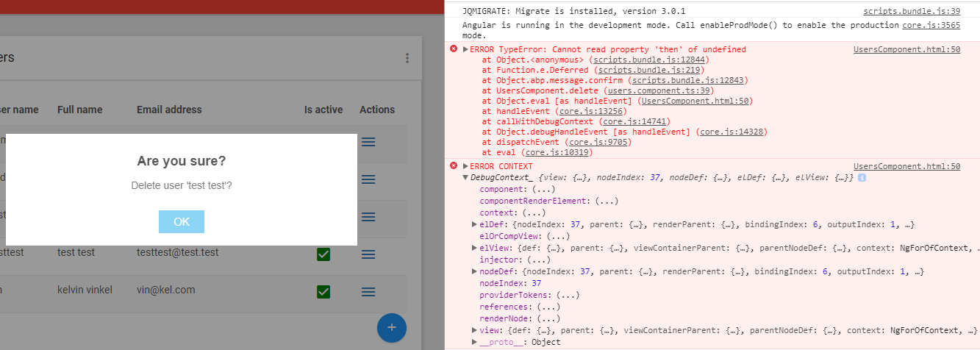Screen dimensions: 980x350
Task: Toggle the active checkbox for kelvin vinkel
Action: [323, 292]
